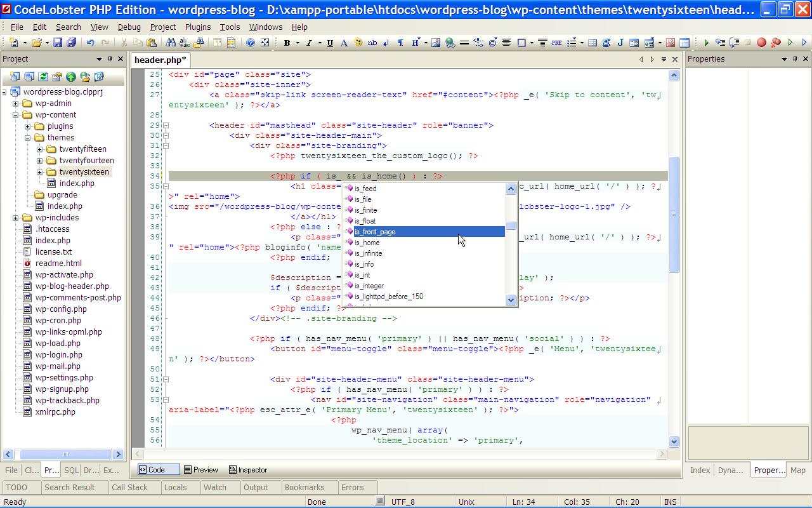Click the Bold formatting icon
This screenshot has height=508, width=812.
point(287,43)
